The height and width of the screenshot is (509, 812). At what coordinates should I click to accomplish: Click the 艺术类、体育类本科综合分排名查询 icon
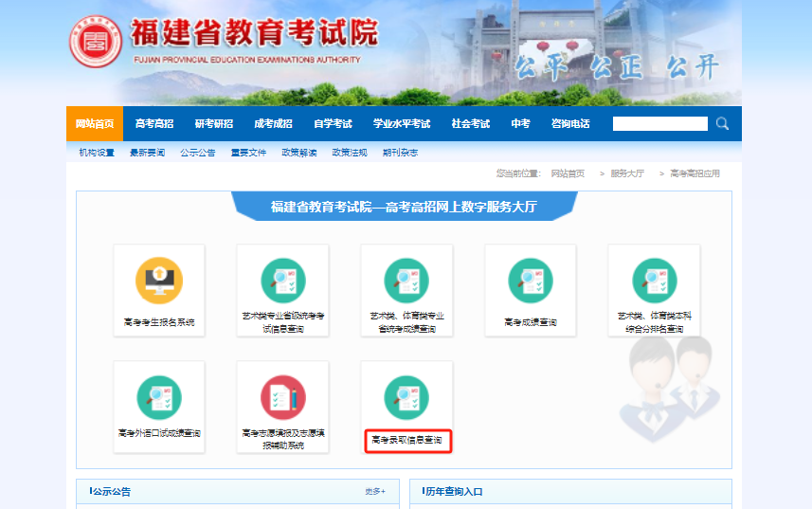(655, 281)
